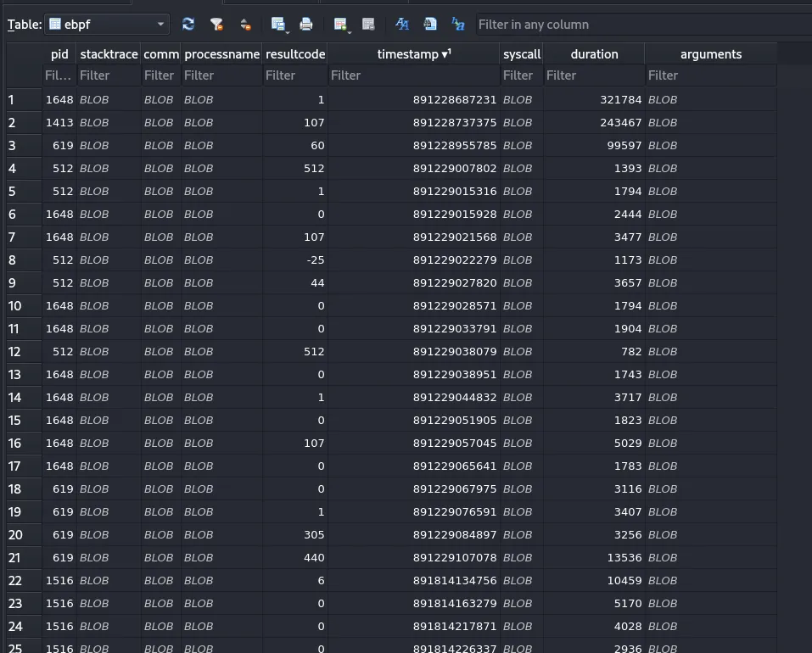Select resultcode cell -25
The image size is (812, 653).
pos(295,260)
